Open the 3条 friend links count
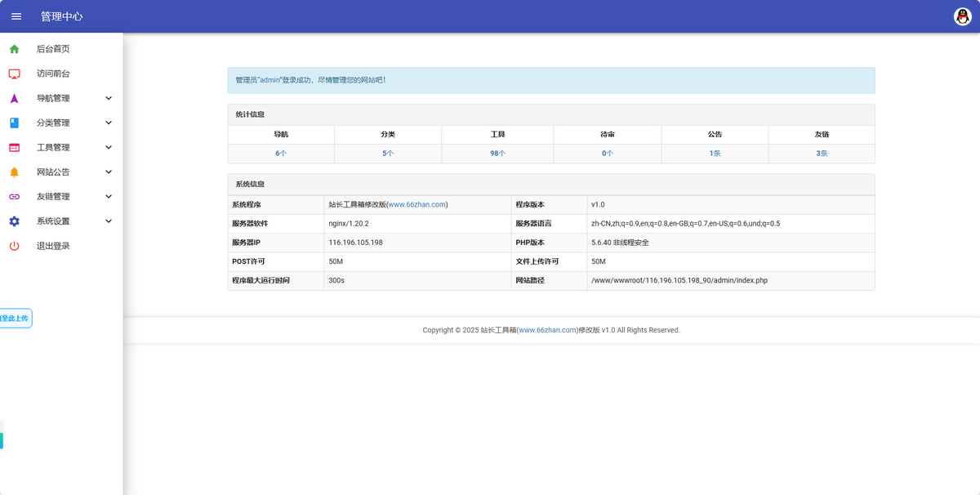This screenshot has width=980, height=495. point(822,154)
